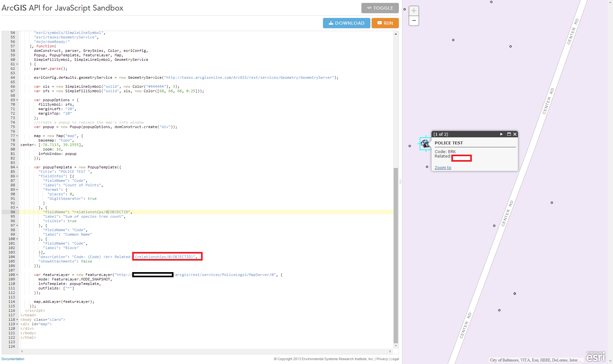Click the copyright 2013 Esri footer text
This screenshot has width=613, height=364.
(324, 359)
